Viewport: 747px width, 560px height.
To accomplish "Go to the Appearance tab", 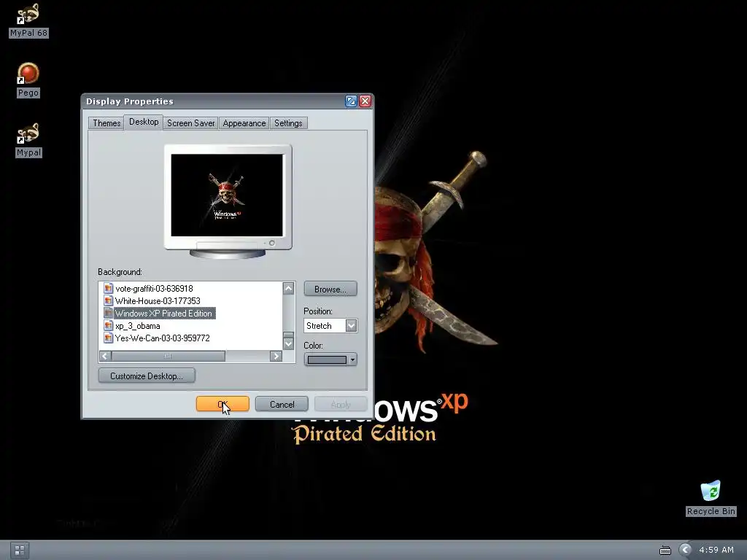I will (244, 122).
